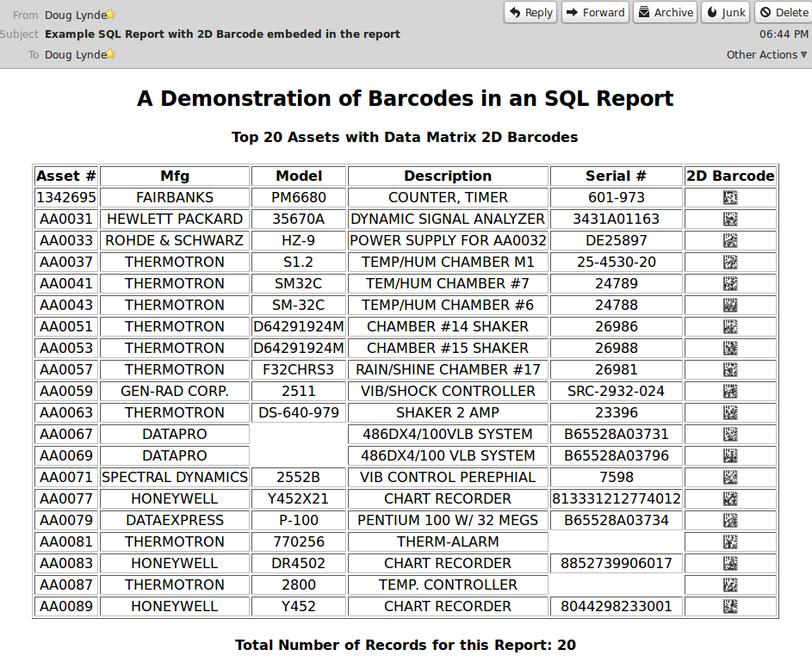Click the 2D barcode icon for asset AA0031

[x=730, y=219]
